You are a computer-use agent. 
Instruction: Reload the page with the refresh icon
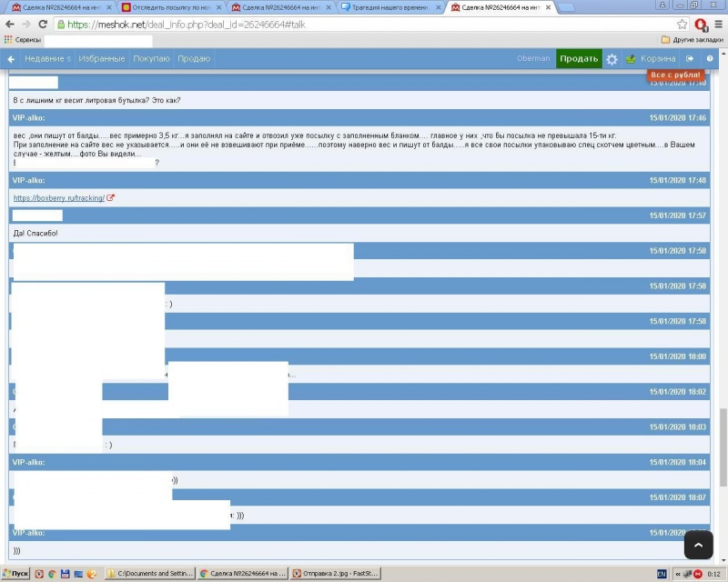pos(43,25)
